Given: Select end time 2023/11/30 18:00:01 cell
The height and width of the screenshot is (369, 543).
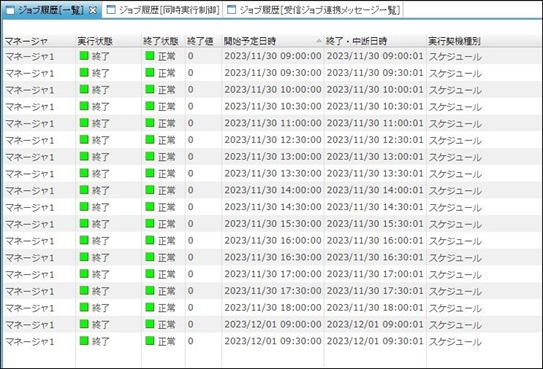Looking at the screenshot, I should (x=375, y=308).
